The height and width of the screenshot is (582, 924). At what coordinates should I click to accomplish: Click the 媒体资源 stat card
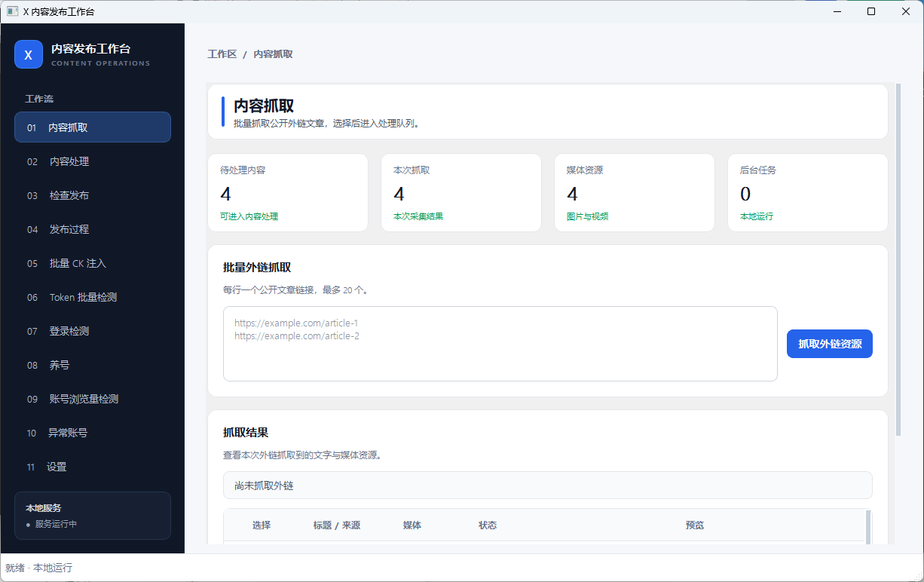(635, 192)
